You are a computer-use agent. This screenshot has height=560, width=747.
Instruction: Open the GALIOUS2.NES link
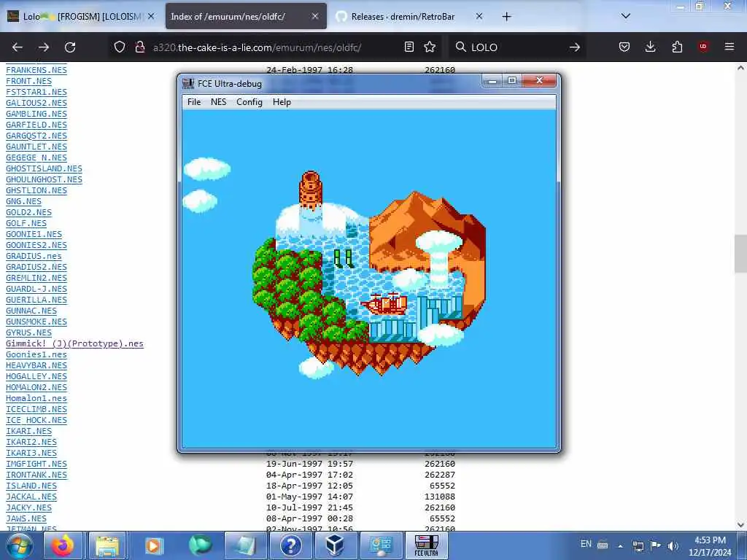[x=36, y=103]
